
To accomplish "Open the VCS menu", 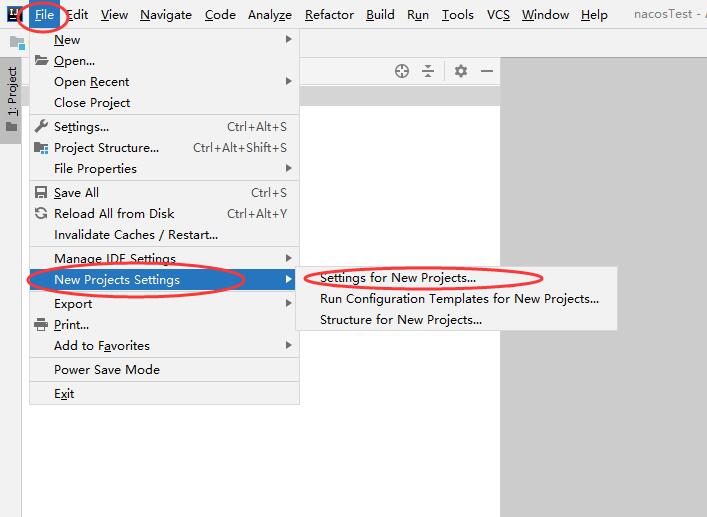I will 498,15.
